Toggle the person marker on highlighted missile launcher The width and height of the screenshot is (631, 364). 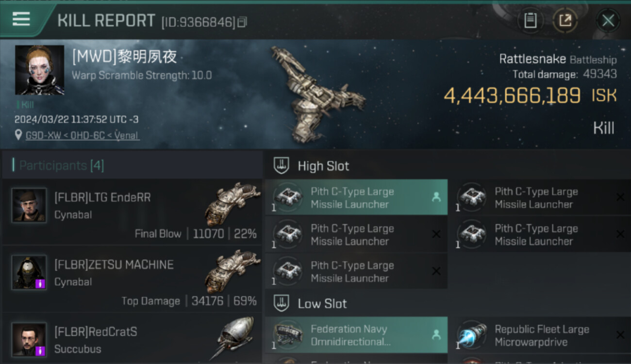[x=436, y=197]
